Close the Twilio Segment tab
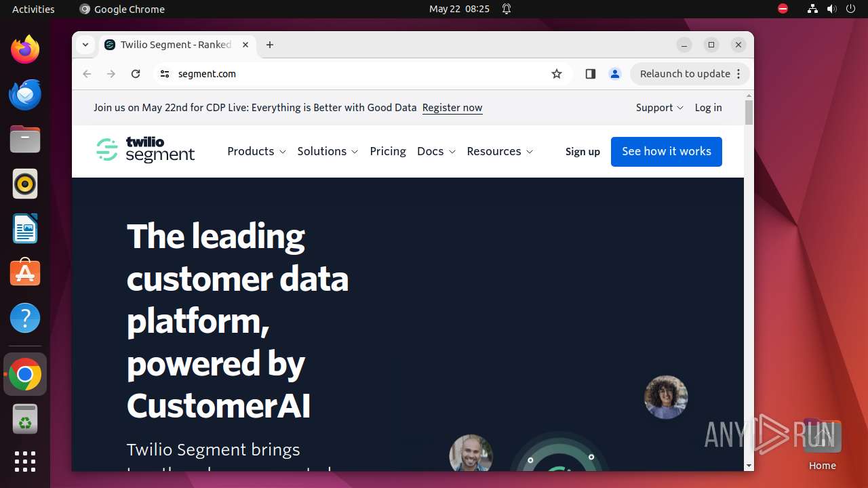The width and height of the screenshot is (868, 488). (245, 45)
